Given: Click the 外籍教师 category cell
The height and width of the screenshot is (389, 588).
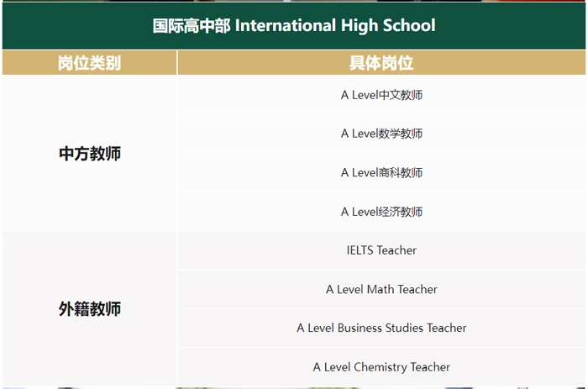Looking at the screenshot, I should [x=90, y=309].
